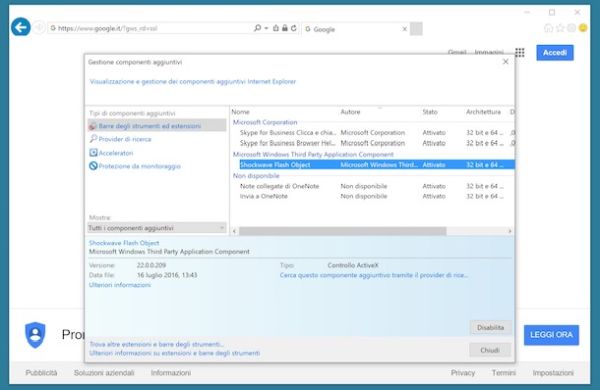
Task: Click the Protezione da monitoraggio icon
Action: 93,166
